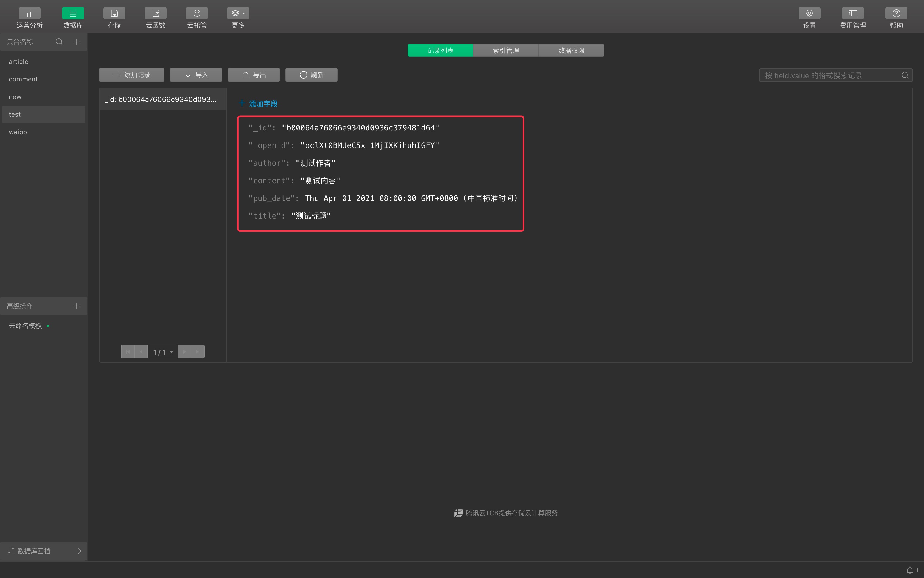Click the record search magnifier icon

tap(904, 75)
